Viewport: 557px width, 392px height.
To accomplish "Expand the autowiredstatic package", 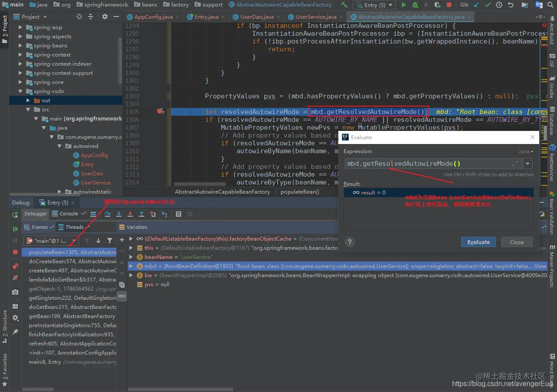I will click(60, 191).
